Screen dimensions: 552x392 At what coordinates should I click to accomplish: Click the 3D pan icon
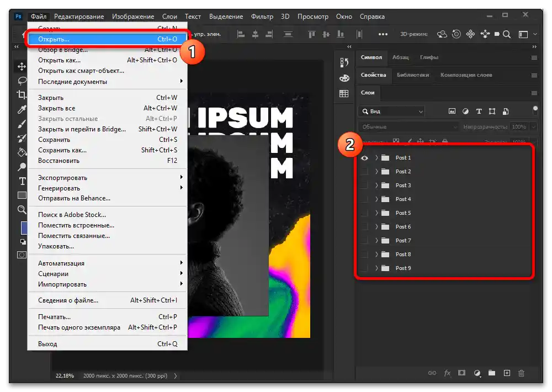pos(470,34)
